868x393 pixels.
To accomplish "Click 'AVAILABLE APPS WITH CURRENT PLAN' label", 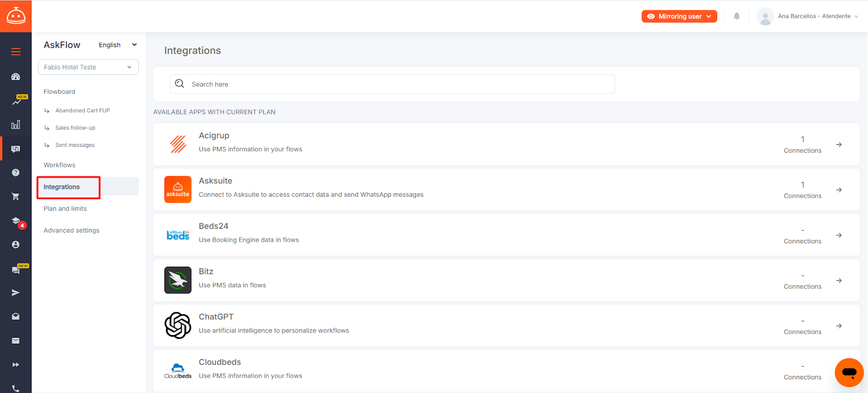I will pyautogui.click(x=214, y=112).
